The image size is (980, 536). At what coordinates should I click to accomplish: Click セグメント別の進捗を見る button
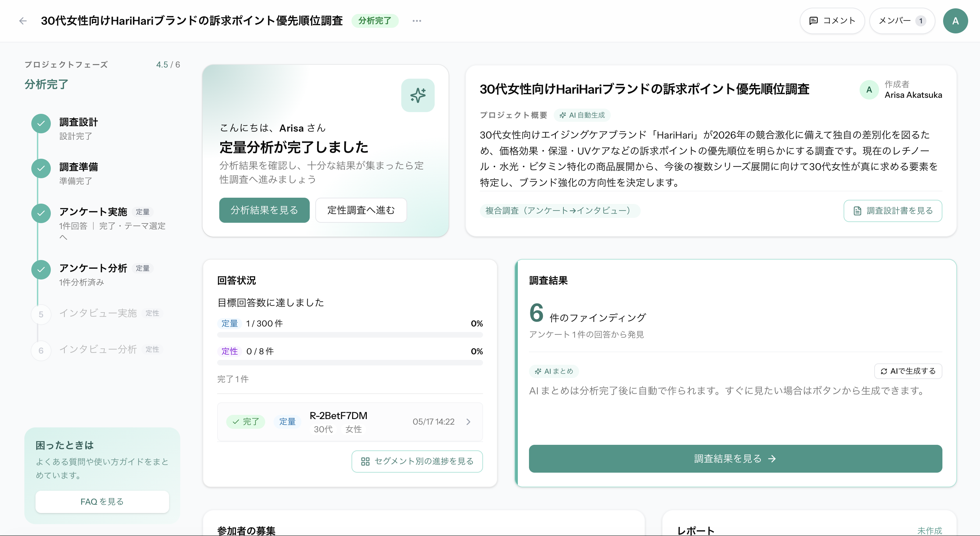[417, 462]
